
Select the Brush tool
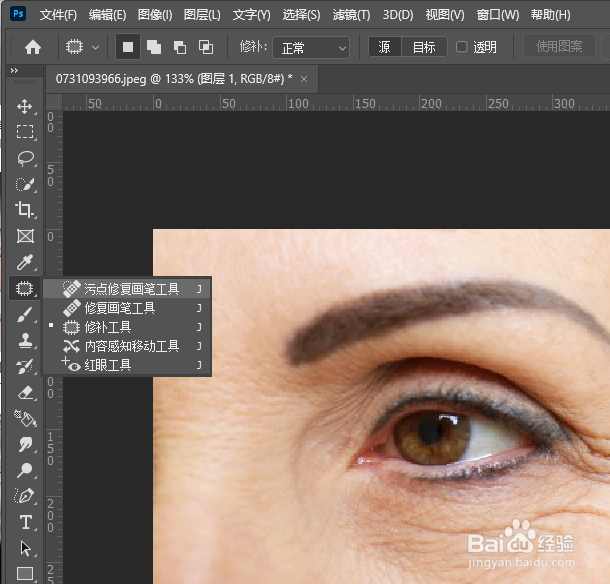25,314
